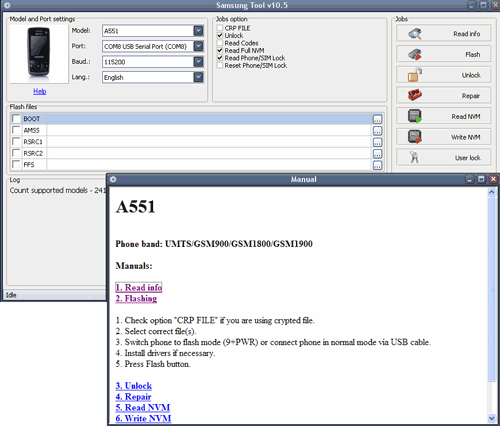Screen dimensions: 500x426
Task: Click the Read NVM button label
Action: pyautogui.click(x=466, y=116)
